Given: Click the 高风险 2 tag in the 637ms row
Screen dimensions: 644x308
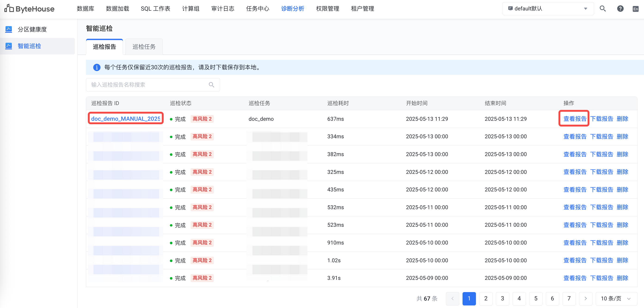Looking at the screenshot, I should tap(202, 119).
